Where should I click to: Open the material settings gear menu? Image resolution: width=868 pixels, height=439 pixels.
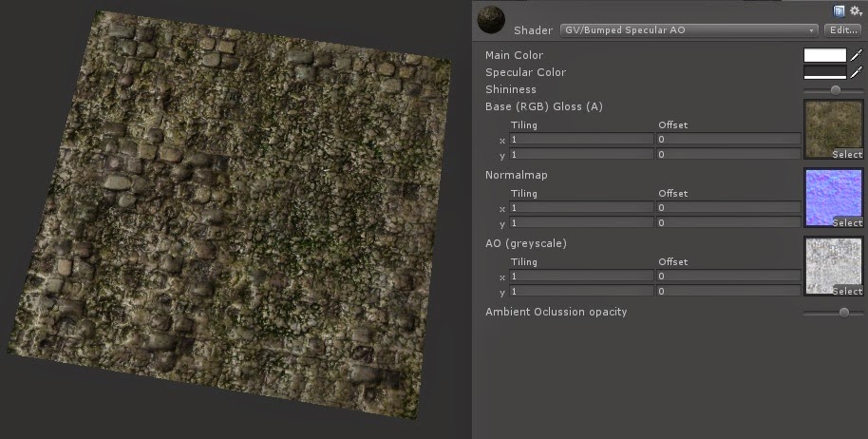(856, 11)
